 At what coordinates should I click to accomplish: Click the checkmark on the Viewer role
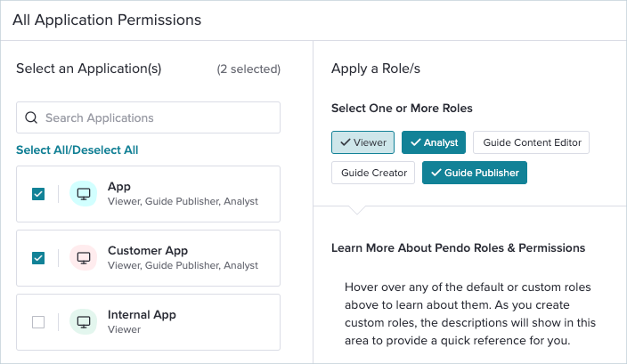pos(346,142)
